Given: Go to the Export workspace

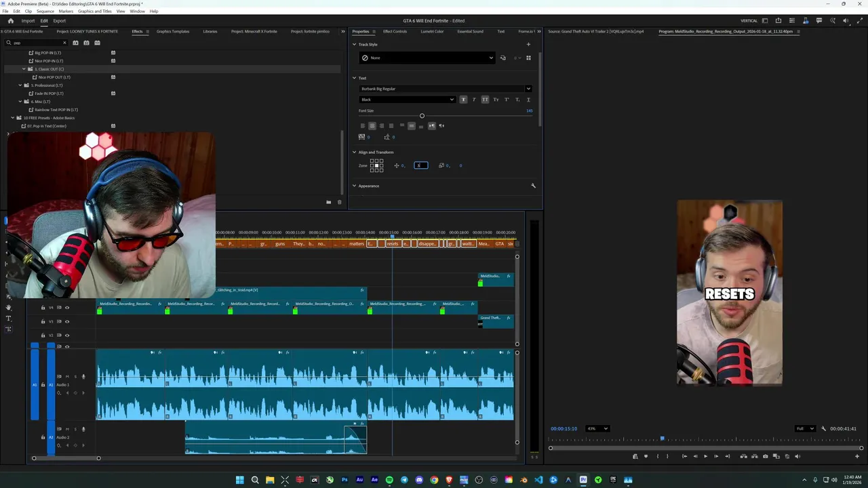Looking at the screenshot, I should [x=59, y=21].
